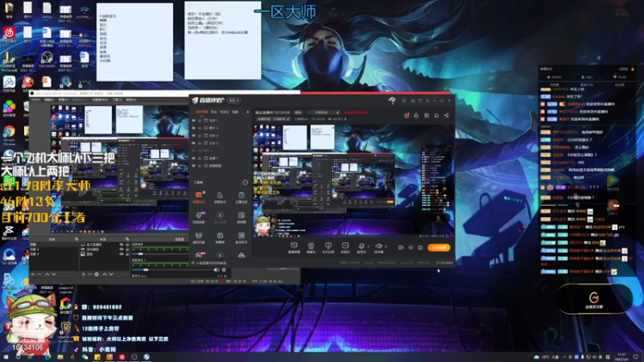Open the task icon with red notification dot
Screen dimensions: 644x362
tap(407, 115)
